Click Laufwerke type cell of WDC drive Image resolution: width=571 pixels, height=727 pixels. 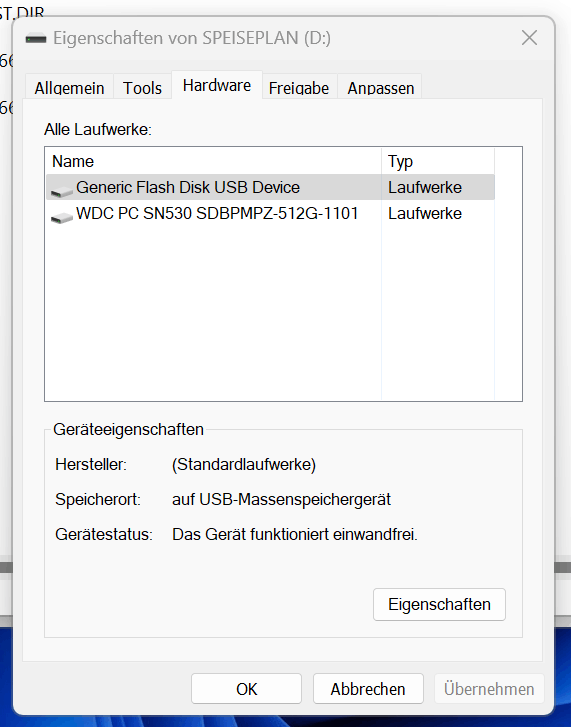tap(425, 213)
